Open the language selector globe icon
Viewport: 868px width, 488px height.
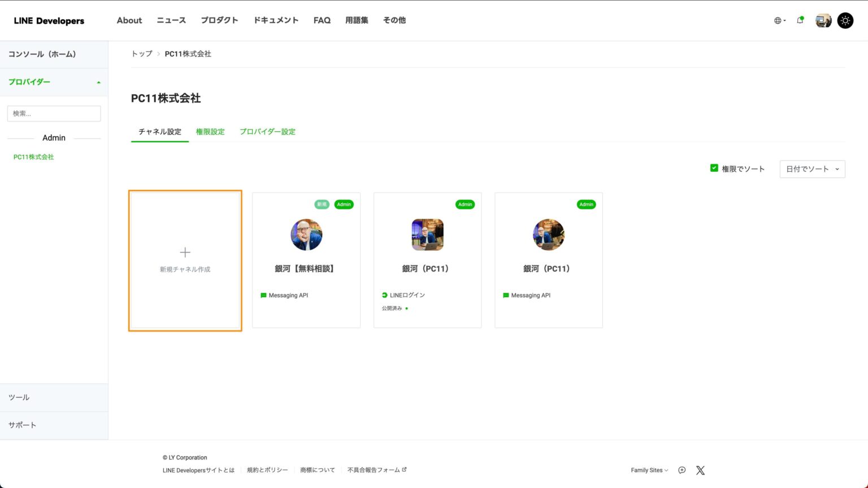tap(779, 20)
